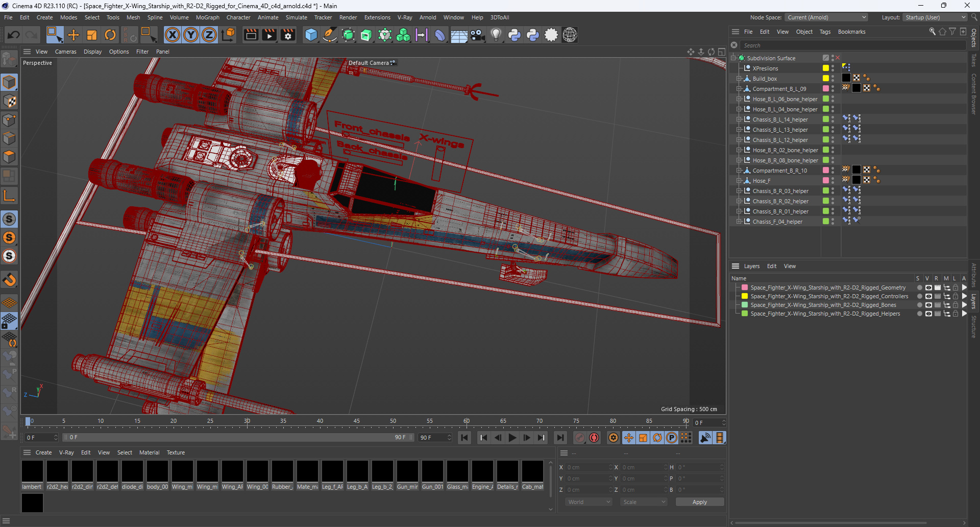
Task: Click the Record Active Objects button
Action: coord(580,438)
